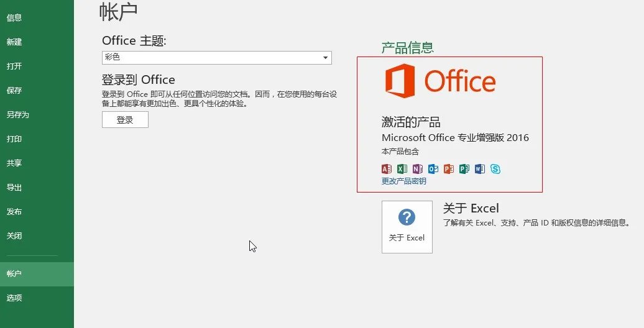Open the Office 主题 combo box showing 彩色
This screenshot has height=328, width=644.
click(x=216, y=58)
